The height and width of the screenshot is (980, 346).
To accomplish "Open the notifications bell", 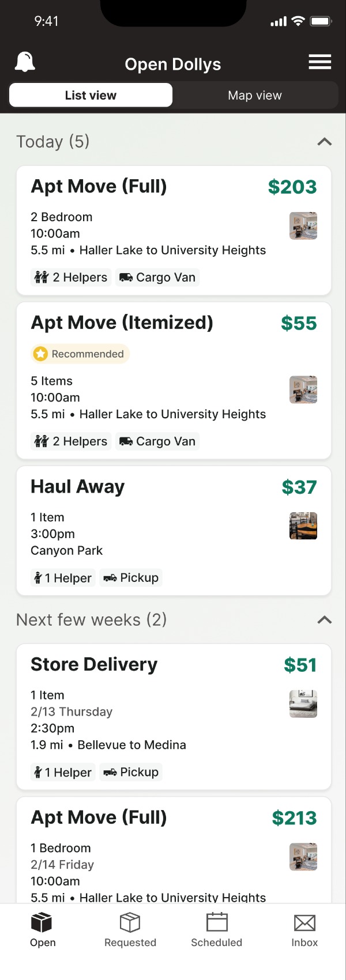I will point(25,62).
